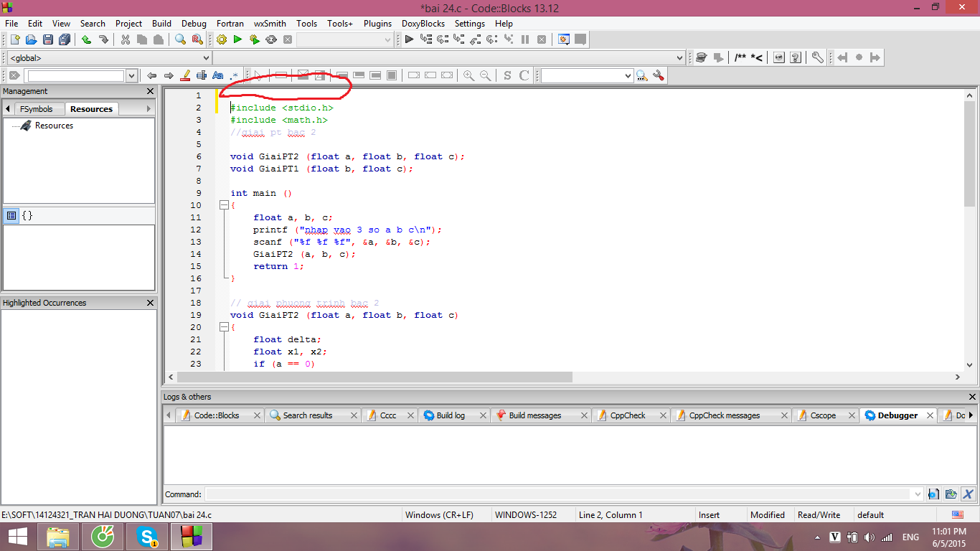Select the FSymbols tab in Management panel
Screen dimensions: 980x551
(x=36, y=109)
